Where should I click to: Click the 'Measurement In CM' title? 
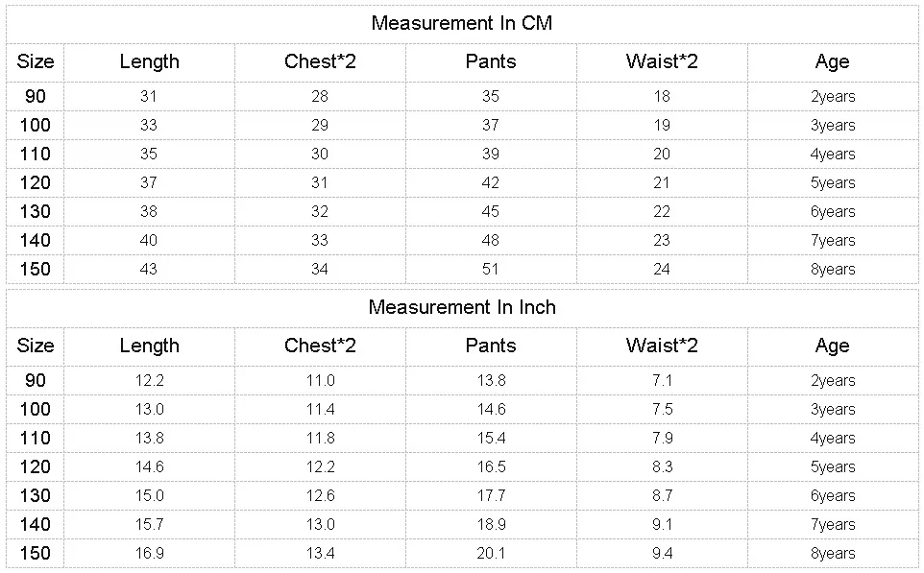pos(461,23)
